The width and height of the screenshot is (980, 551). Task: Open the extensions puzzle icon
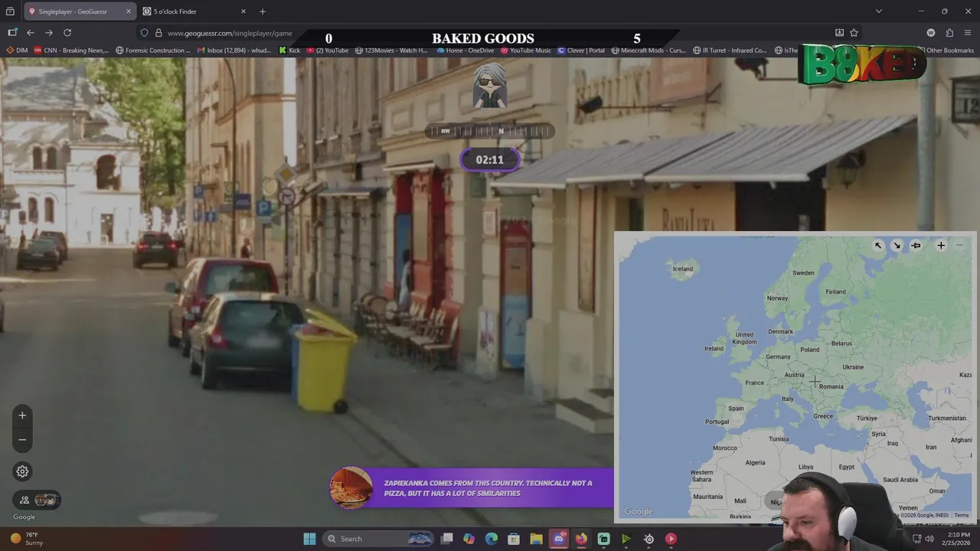[949, 33]
